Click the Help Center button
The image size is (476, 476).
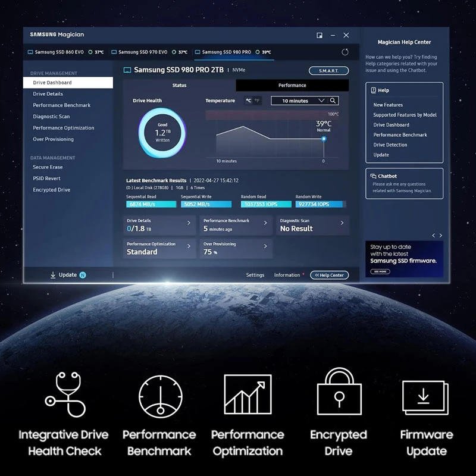pyautogui.click(x=330, y=275)
